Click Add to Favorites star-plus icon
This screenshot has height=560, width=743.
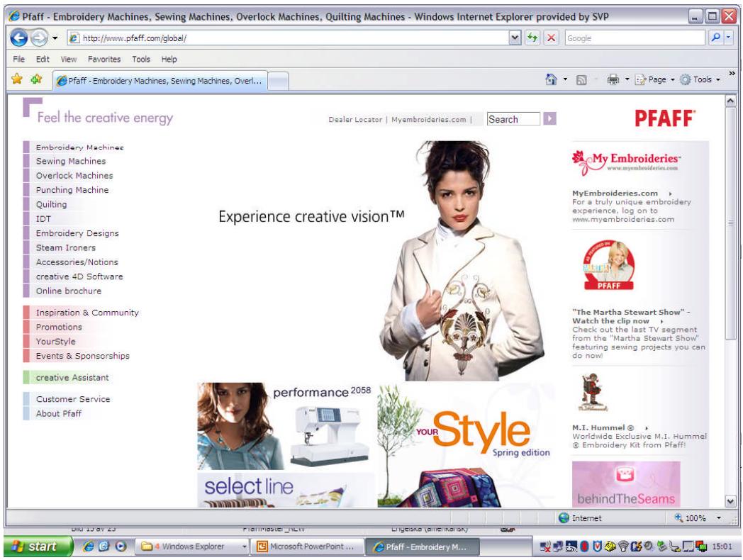(36, 79)
